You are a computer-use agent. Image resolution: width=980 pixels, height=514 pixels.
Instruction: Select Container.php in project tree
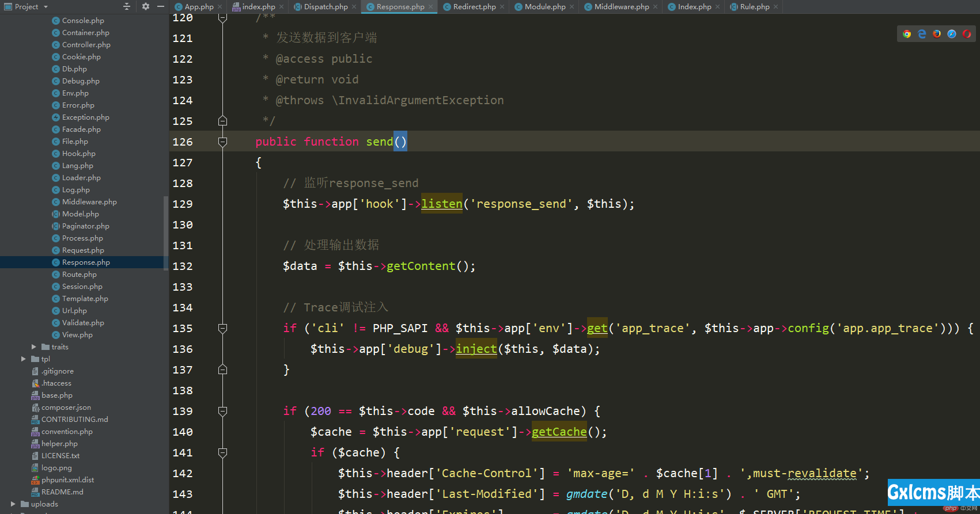pos(85,33)
